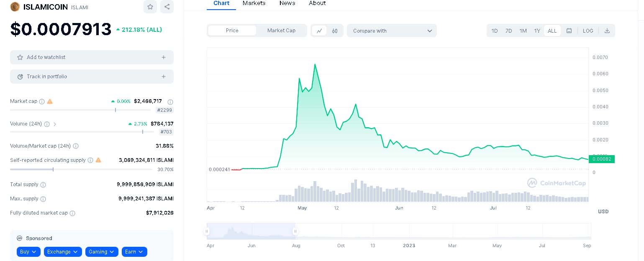
Task: Select the line chart view icon
Action: pyautogui.click(x=319, y=31)
